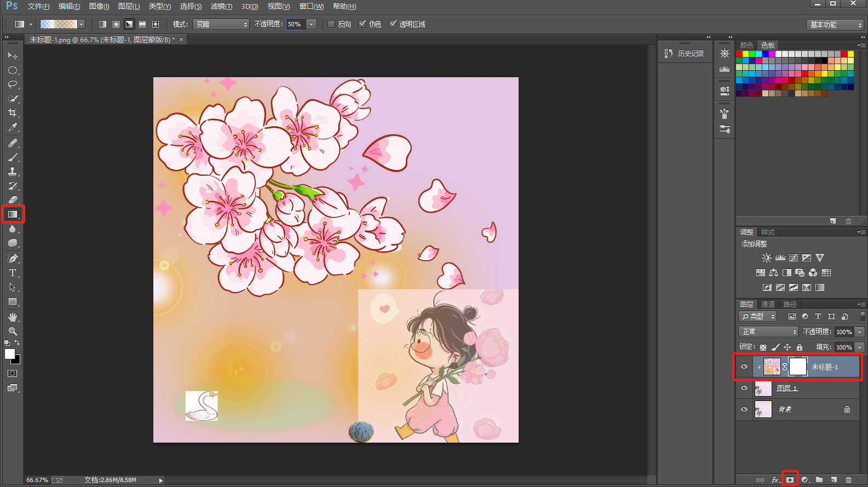Viewport: 868px width, 487px height.
Task: Select the Path Selection tool
Action: 13,287
